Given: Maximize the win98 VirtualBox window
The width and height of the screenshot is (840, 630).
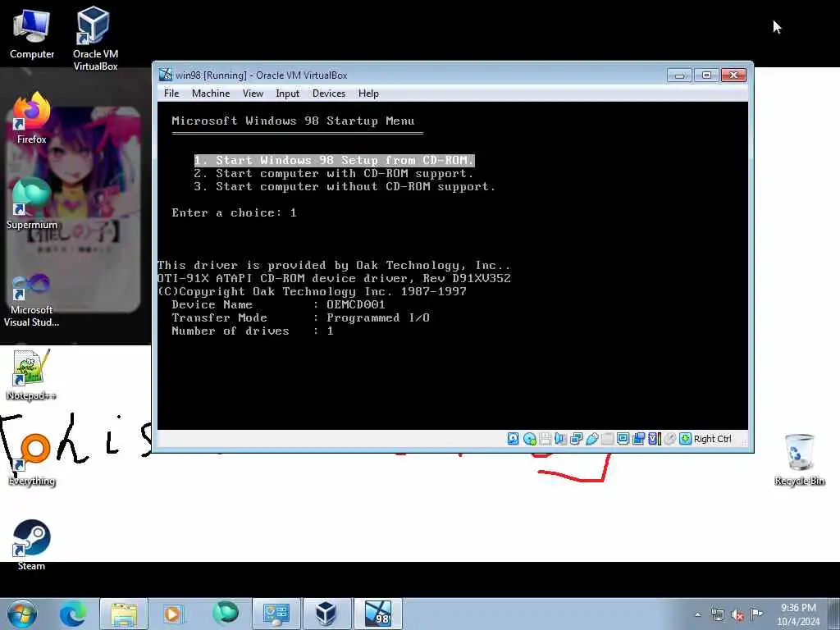Looking at the screenshot, I should [706, 75].
